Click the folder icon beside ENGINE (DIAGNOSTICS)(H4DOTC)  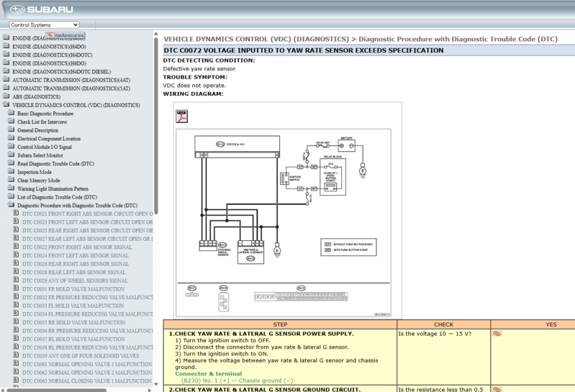click(x=6, y=55)
